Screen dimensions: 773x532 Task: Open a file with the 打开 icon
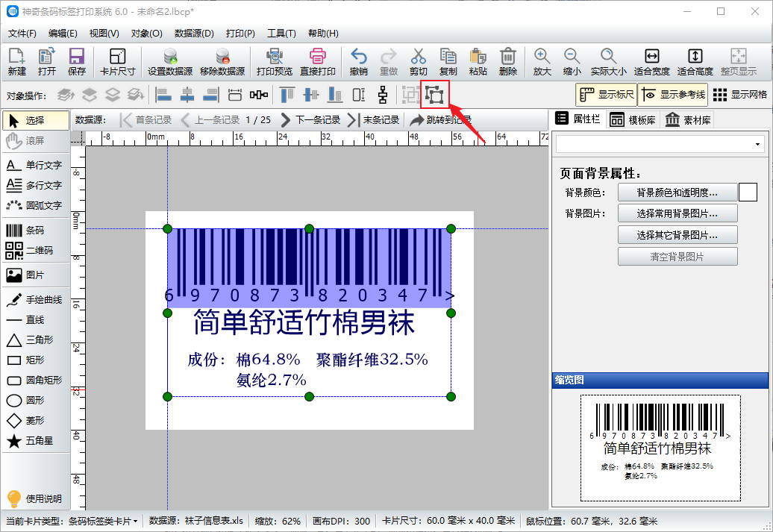47,62
